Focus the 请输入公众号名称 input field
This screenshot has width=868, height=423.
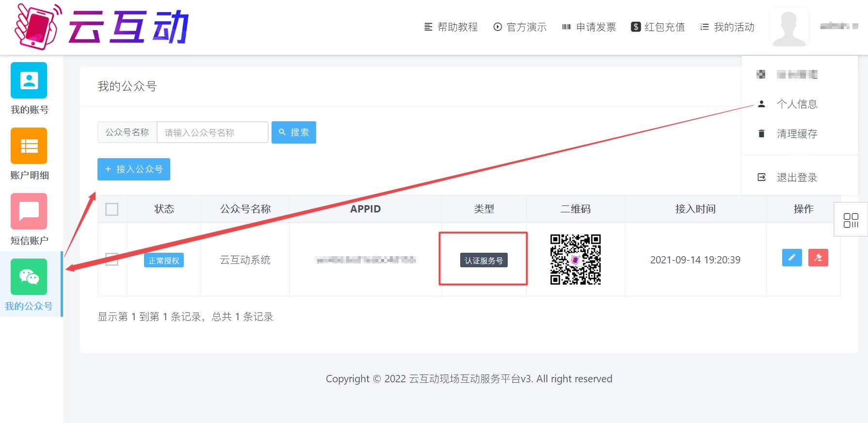tap(212, 132)
